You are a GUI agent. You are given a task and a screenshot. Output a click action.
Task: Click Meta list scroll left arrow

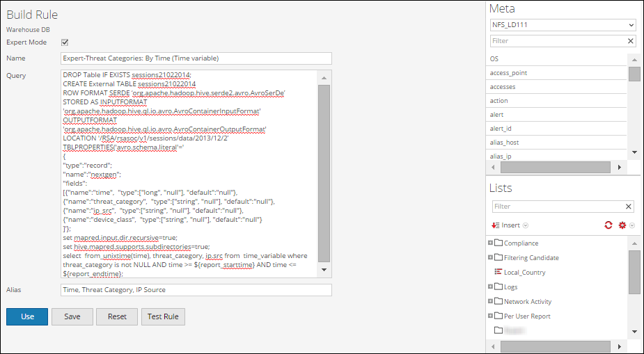[493, 168]
